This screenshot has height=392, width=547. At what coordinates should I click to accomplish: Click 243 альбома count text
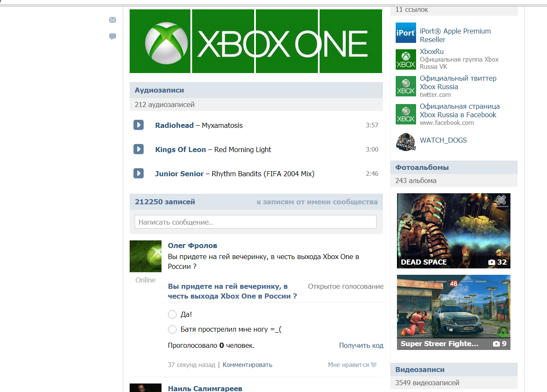pos(416,180)
